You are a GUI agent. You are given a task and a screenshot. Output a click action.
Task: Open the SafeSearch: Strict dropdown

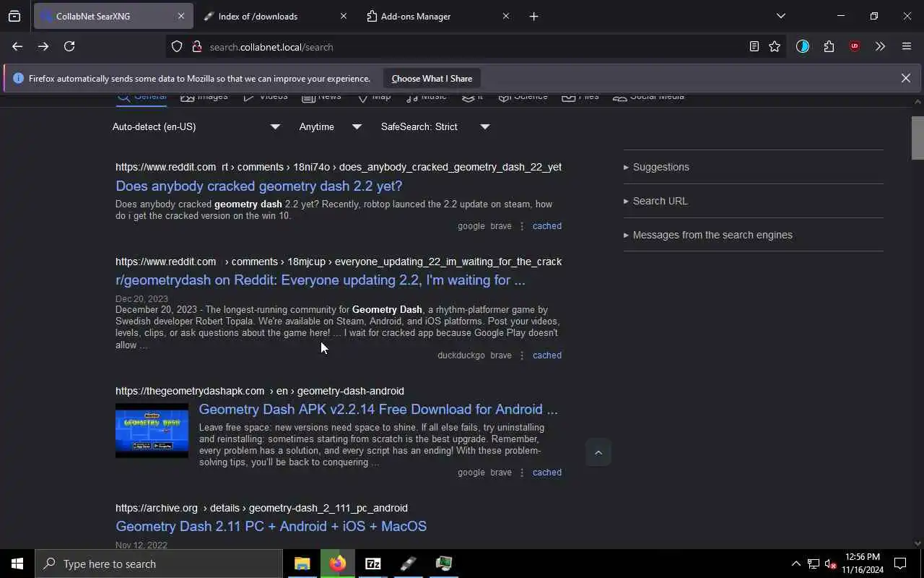(x=435, y=126)
